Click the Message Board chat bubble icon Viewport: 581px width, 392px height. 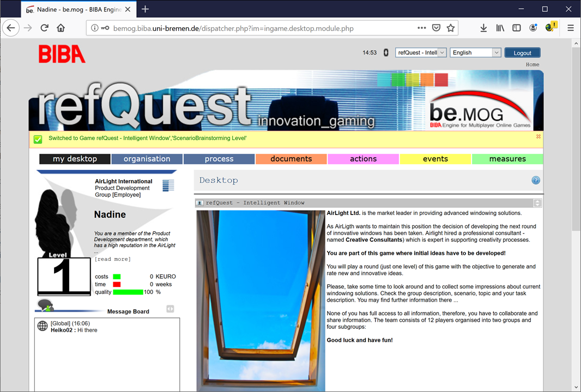46,306
